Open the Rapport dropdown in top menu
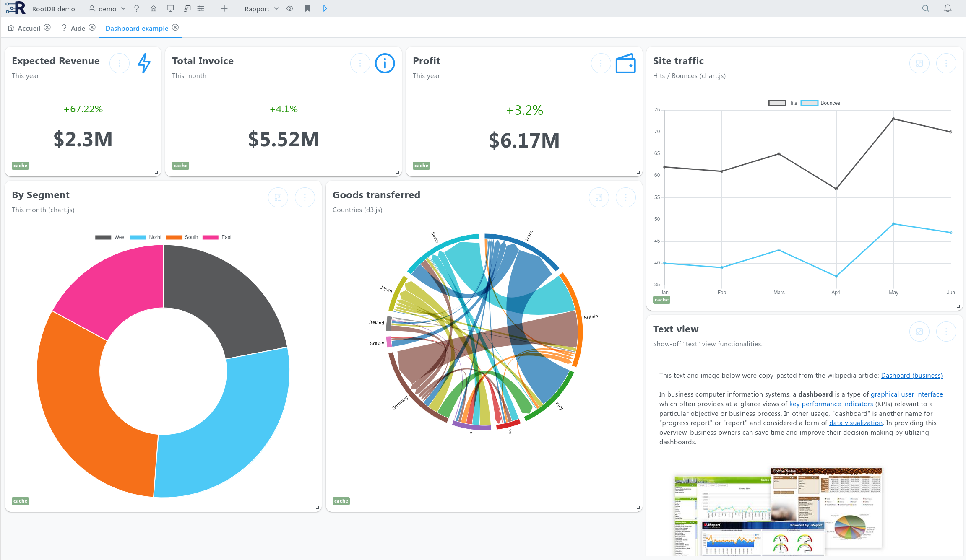966x560 pixels. tap(263, 8)
